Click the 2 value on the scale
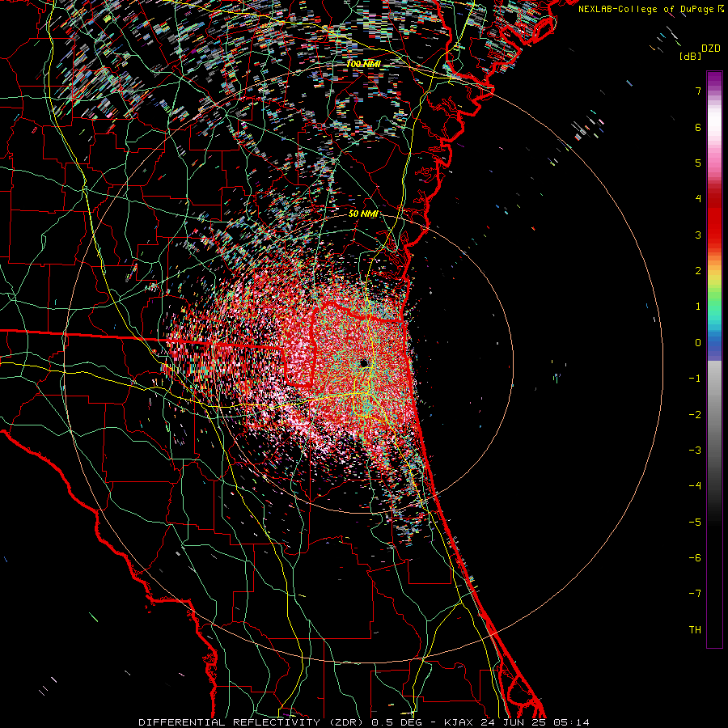Viewport: 728px width, 728px height. pos(698,271)
